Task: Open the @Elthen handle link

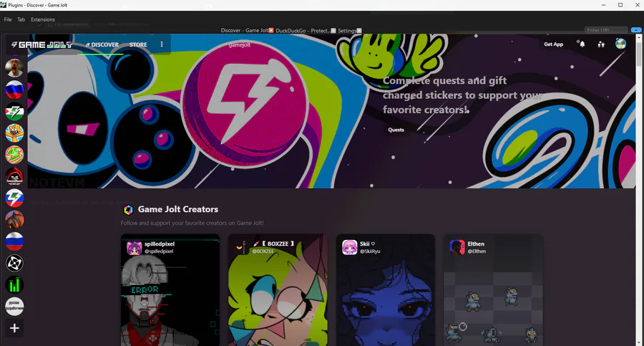Action: [x=477, y=251]
